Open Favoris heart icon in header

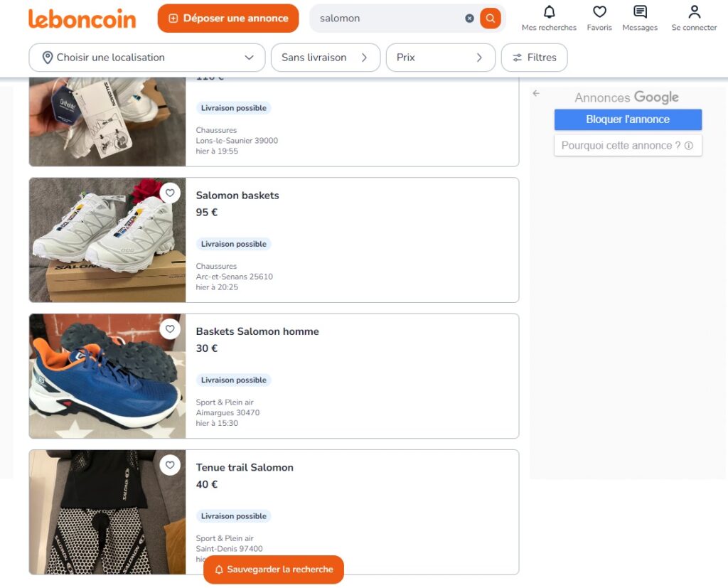click(599, 11)
